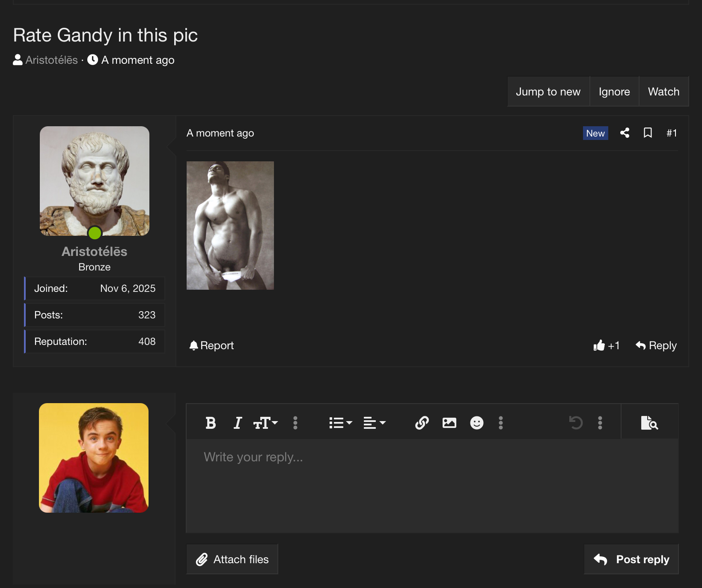Click the Attach files button
This screenshot has height=588, width=702.
pos(232,559)
